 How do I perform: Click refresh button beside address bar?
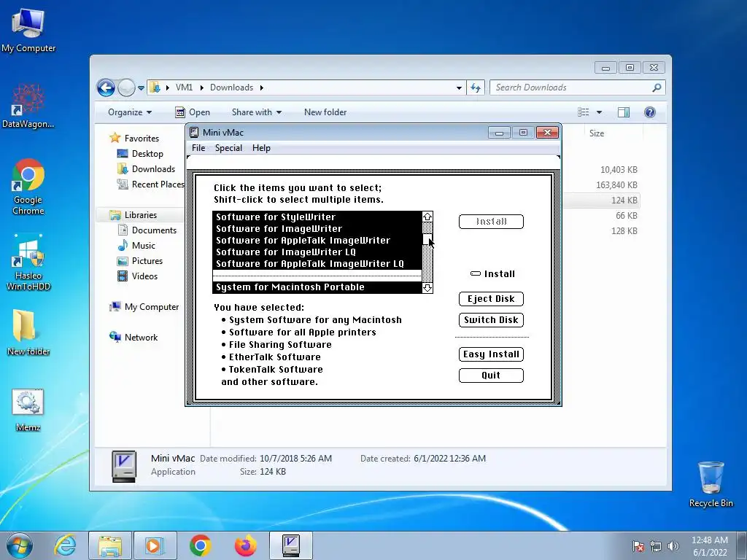(476, 87)
